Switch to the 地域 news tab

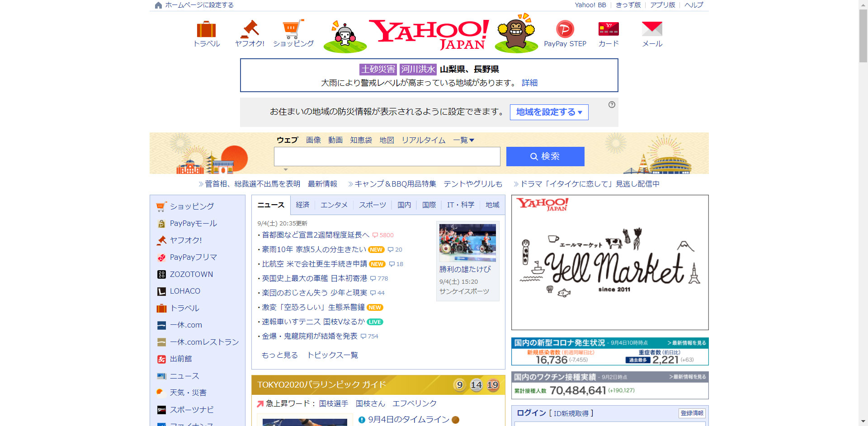(x=492, y=205)
